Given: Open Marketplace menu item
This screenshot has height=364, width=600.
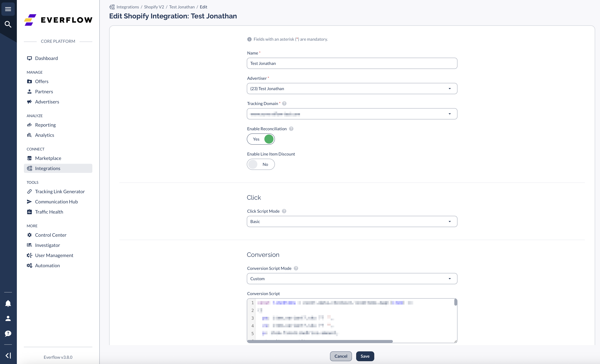Looking at the screenshot, I should point(58,158).
